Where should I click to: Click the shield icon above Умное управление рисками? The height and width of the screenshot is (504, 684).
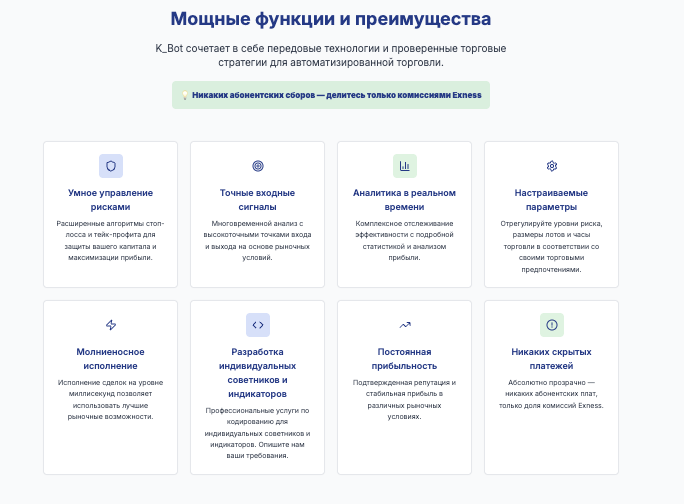111,166
